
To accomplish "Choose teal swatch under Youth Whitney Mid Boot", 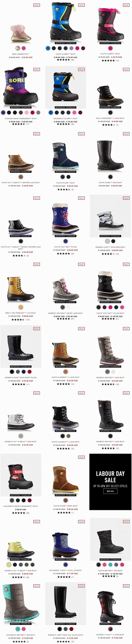I will pos(110,565).
